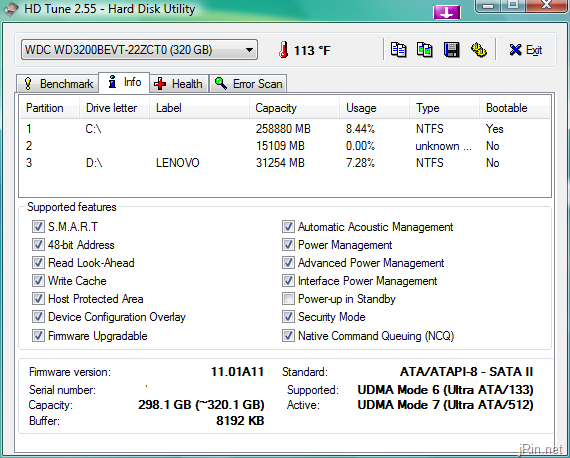
Task: Toggle the Host Protected Area checkbox
Action: [x=38, y=299]
